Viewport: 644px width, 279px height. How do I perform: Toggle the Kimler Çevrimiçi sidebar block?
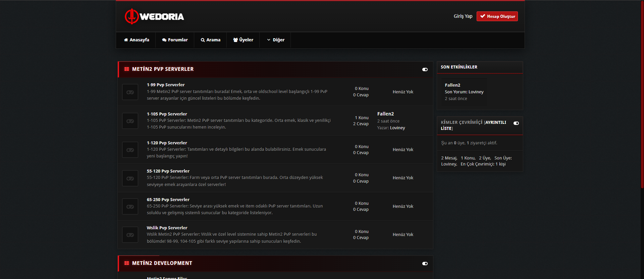516,123
